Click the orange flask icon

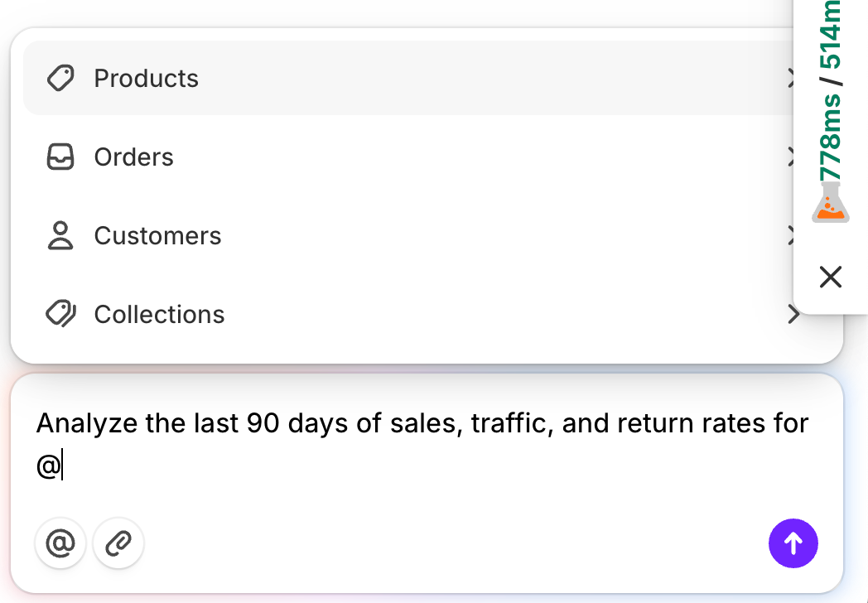pyautogui.click(x=830, y=202)
